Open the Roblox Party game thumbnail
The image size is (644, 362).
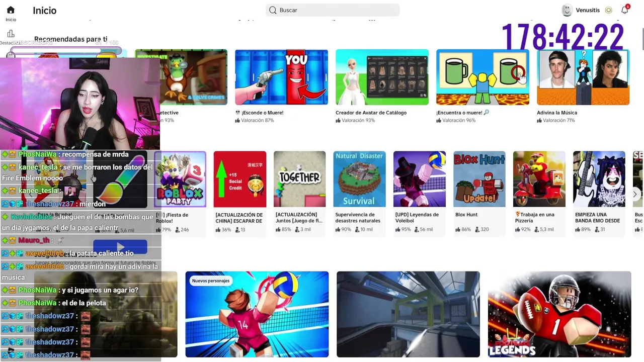coord(181,179)
